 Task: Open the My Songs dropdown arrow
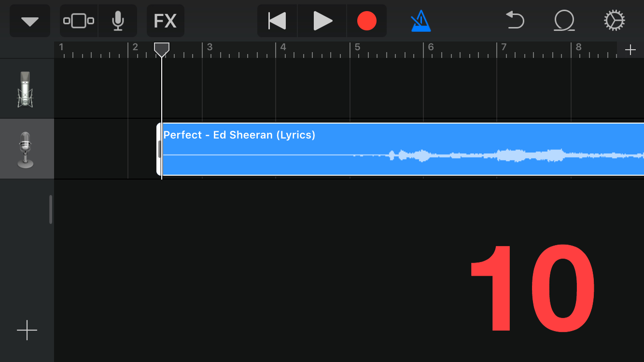point(30,21)
